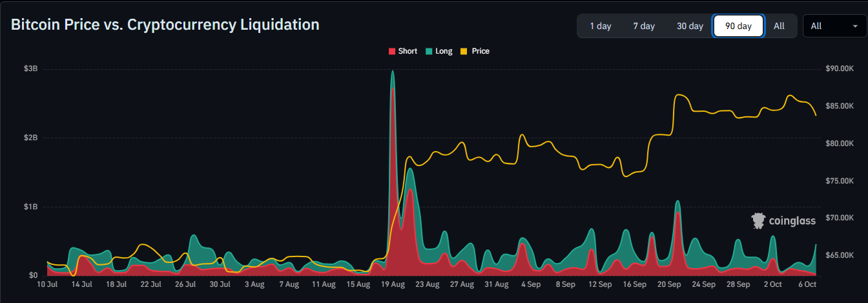Click the 15 Aug date label
Screen dimensions: 868x303
point(358,284)
